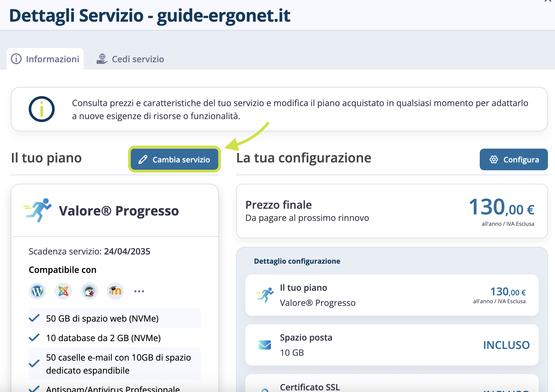Select the Il tuo piano configuration row
The width and height of the screenshot is (555, 392).
point(392,295)
